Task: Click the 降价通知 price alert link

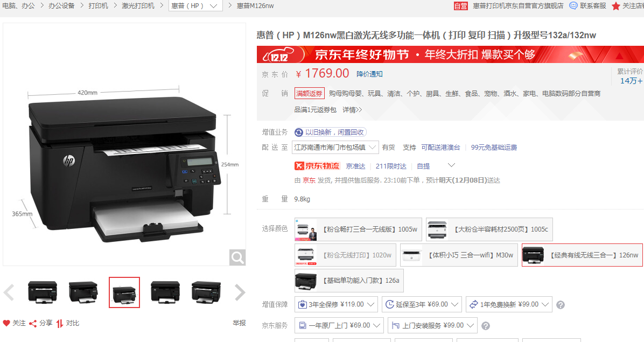Action: (x=369, y=74)
